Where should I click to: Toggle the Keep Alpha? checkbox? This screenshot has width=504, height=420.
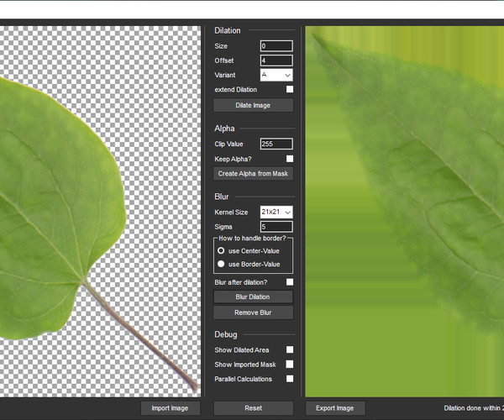pos(290,159)
